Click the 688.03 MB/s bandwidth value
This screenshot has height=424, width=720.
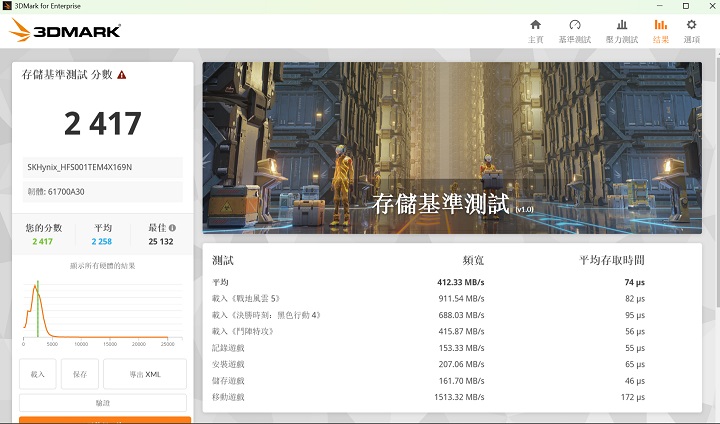[461, 315]
